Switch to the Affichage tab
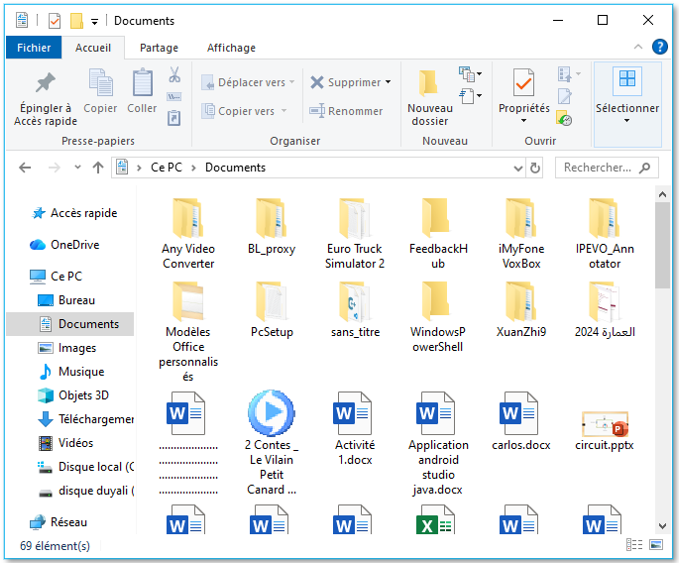 coord(231,47)
